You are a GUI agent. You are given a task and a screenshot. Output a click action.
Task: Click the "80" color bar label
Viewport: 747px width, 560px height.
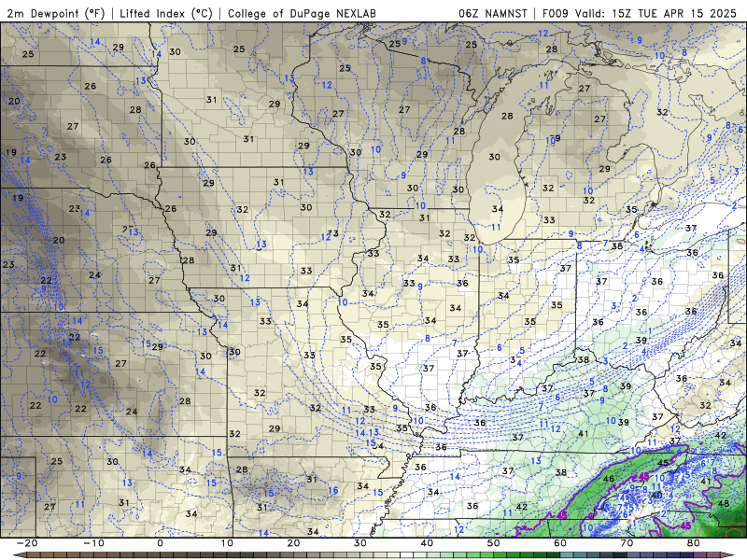click(693, 543)
